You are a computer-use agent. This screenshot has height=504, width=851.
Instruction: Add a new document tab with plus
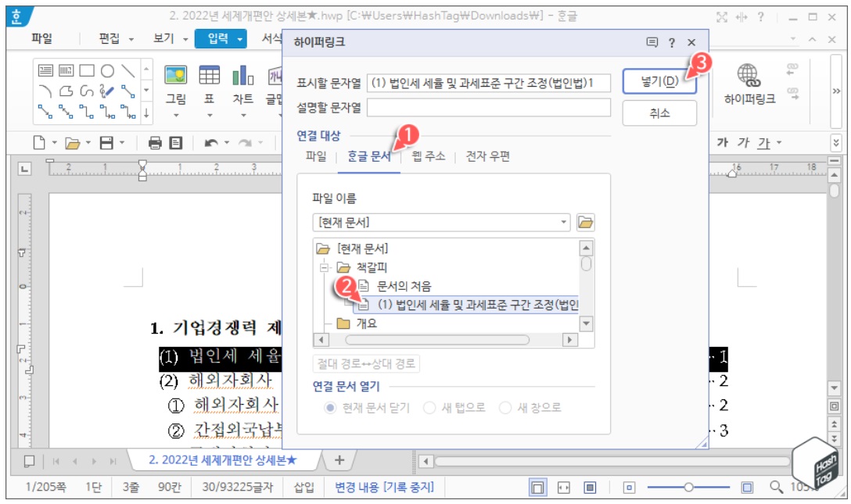point(339,460)
